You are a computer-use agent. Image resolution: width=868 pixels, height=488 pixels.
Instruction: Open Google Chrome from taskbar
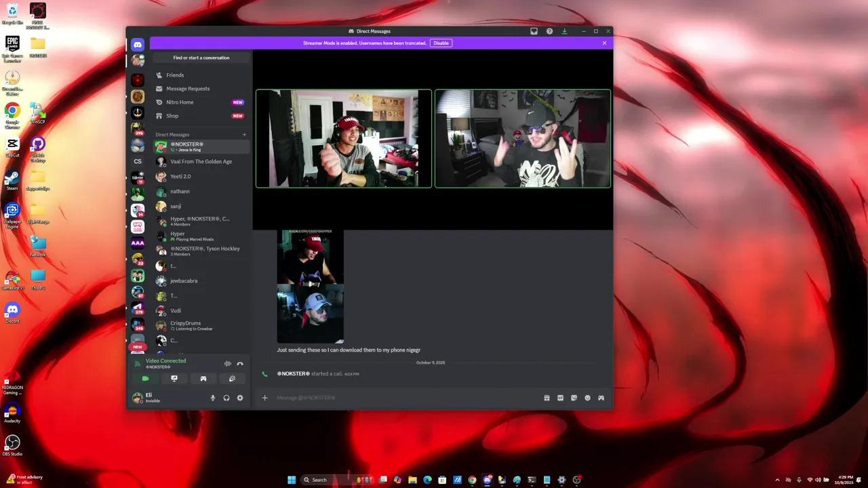pyautogui.click(x=472, y=480)
